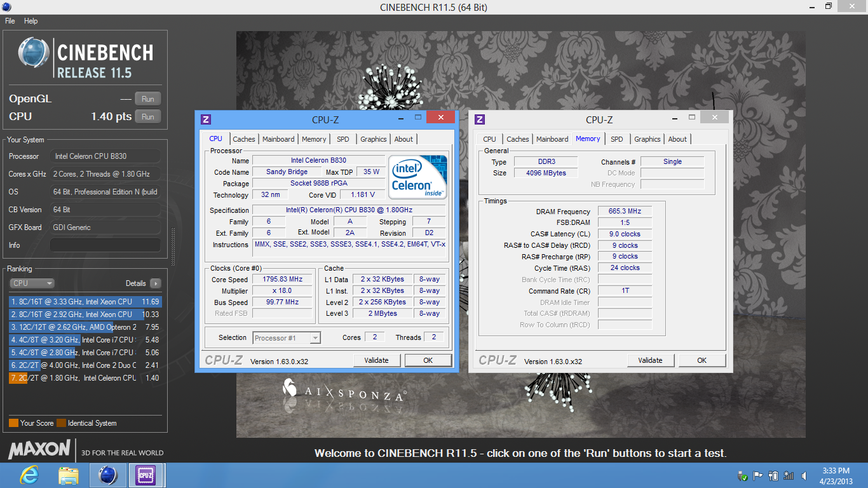Click the Details arrow button in Ranking
868x488 pixels.
[x=155, y=283]
